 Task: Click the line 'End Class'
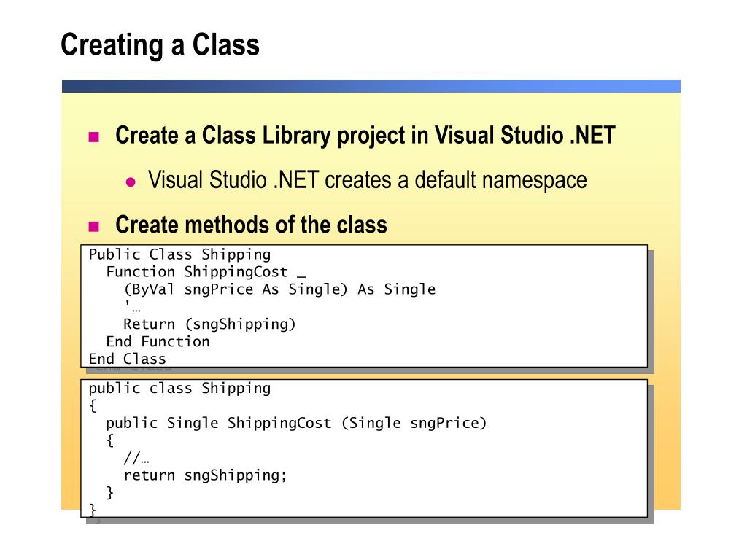pos(127,359)
